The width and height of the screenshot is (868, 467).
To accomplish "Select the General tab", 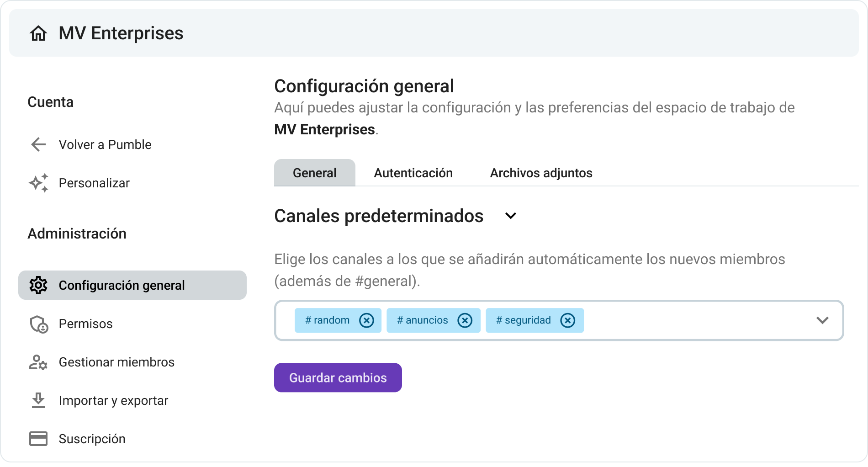I will coord(314,173).
